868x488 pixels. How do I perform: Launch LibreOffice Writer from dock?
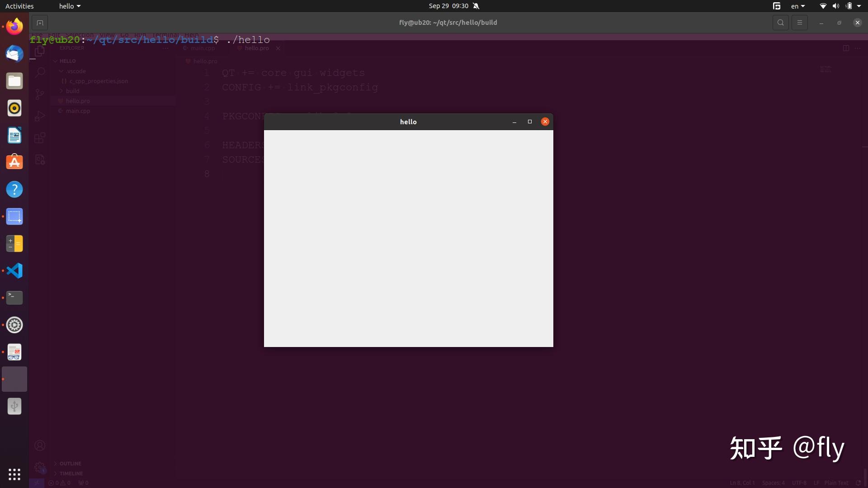14,135
